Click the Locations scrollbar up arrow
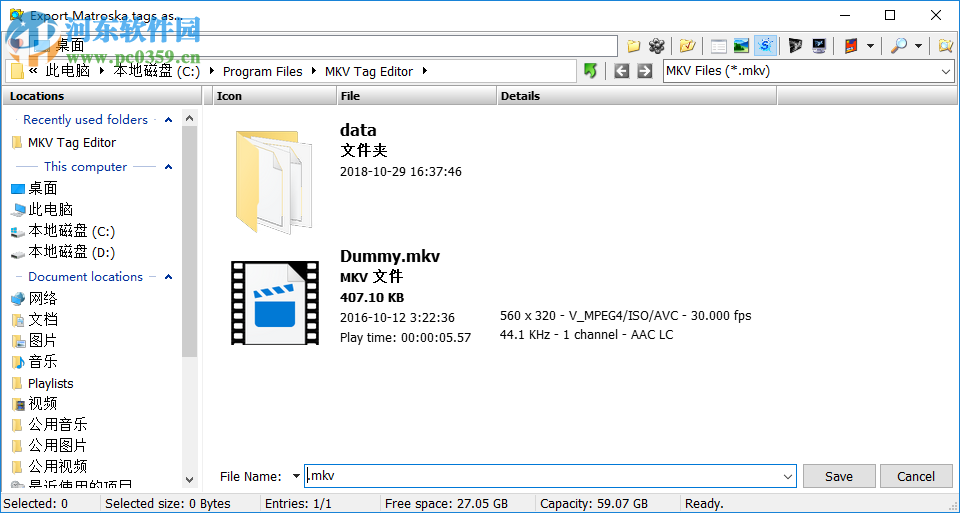The height and width of the screenshot is (513, 960). pyautogui.click(x=190, y=118)
